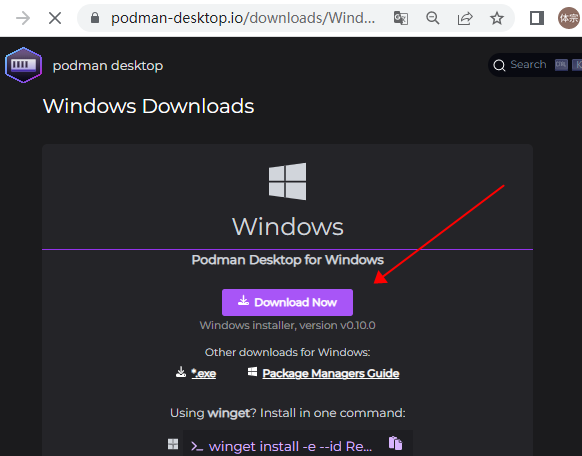Image resolution: width=582 pixels, height=456 pixels.
Task: Click 'Windows installer, version v0.10.0' text
Action: [288, 325]
